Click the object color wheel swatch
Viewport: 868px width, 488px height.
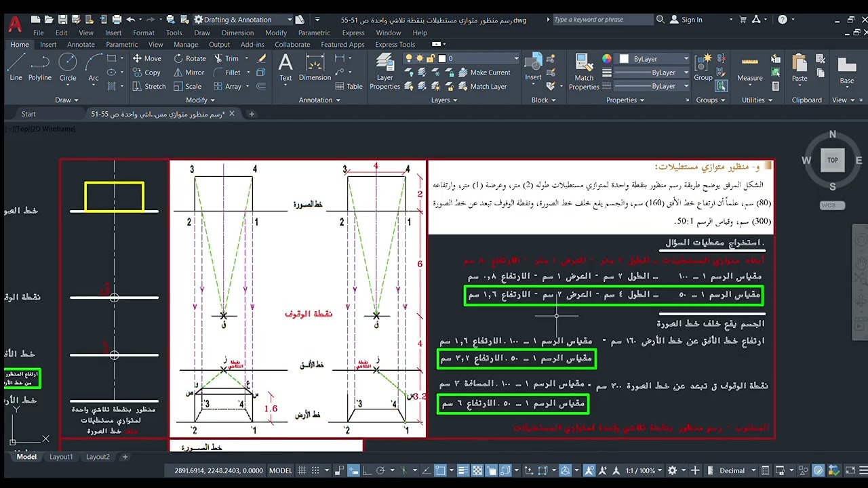(x=607, y=59)
